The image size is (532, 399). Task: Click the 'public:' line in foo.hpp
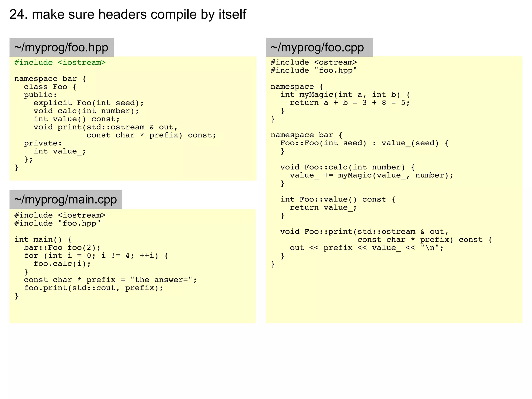click(x=41, y=95)
